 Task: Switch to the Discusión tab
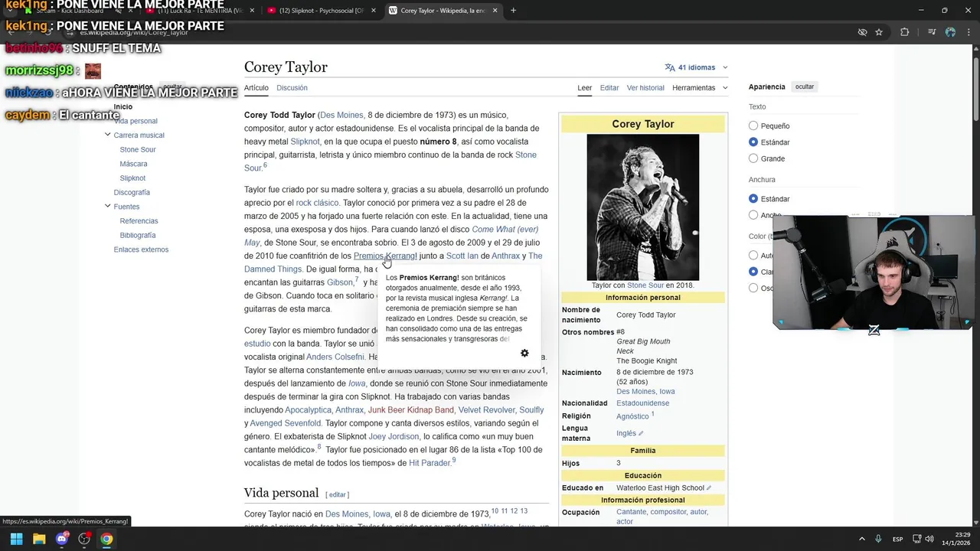pos(292,88)
